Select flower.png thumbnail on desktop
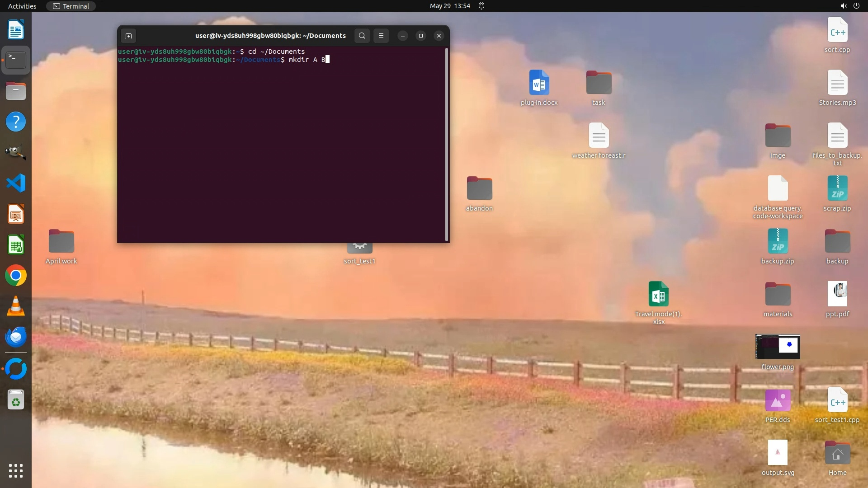Image resolution: width=868 pixels, height=488 pixels. pos(778,347)
